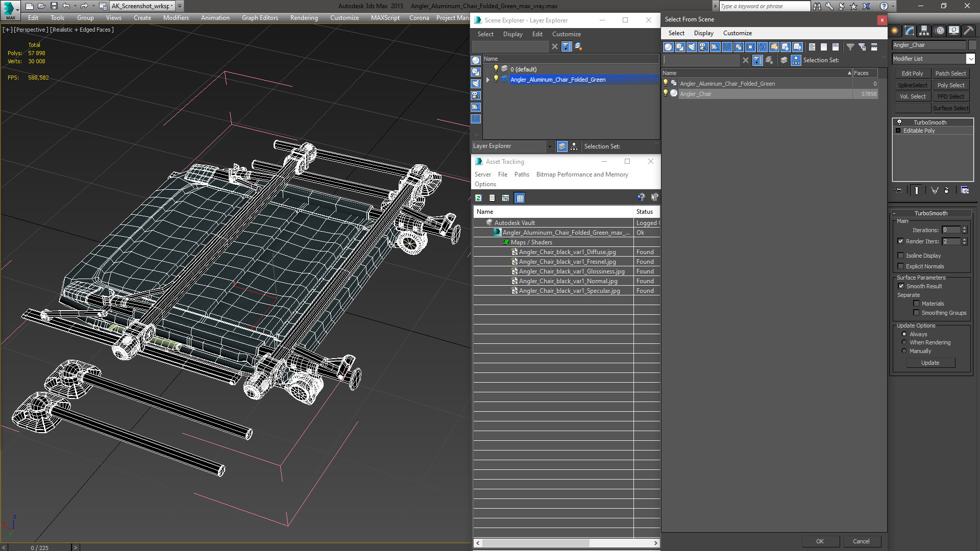Open the Utilities hammer panel icon
Viewport: 980px width, 551px height.
click(968, 31)
